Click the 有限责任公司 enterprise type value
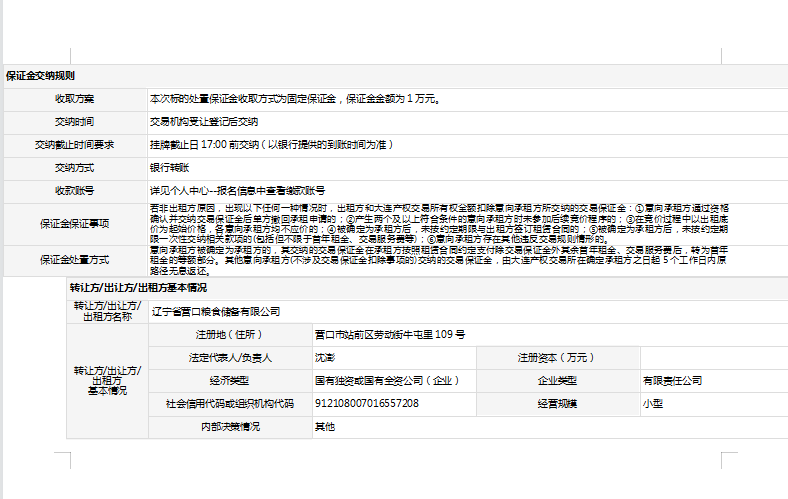The height and width of the screenshot is (499, 788). pyautogui.click(x=673, y=380)
